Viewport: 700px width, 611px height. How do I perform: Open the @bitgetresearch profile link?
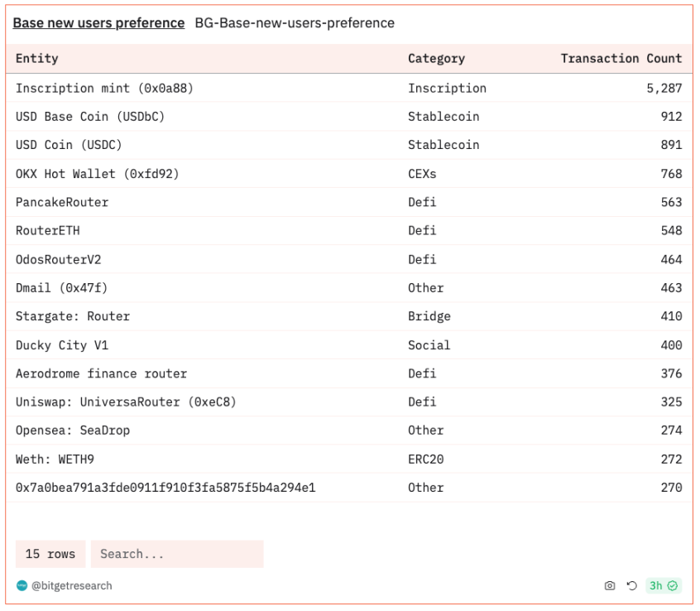coord(72,586)
